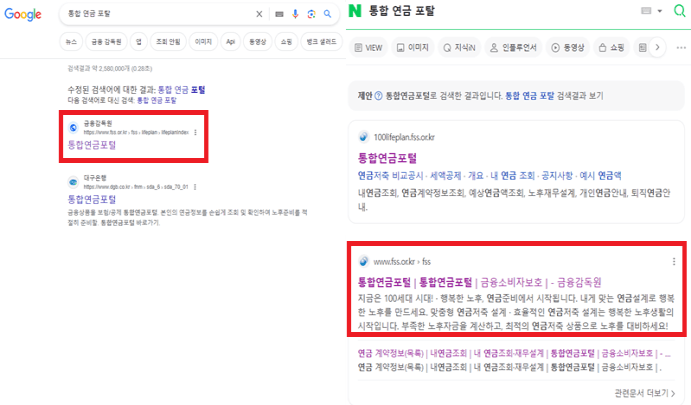The height and width of the screenshot is (405, 691).
Task: Open the 세액공제 sublink
Action: 446,176
